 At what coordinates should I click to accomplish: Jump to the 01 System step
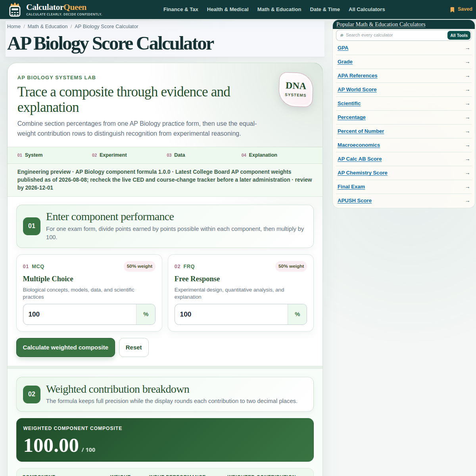(x=30, y=155)
